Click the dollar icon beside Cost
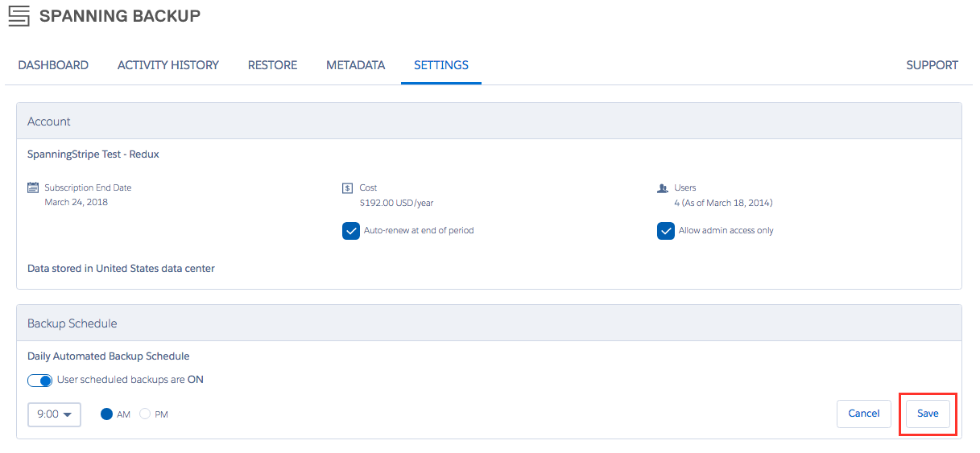The image size is (980, 453). point(347,188)
